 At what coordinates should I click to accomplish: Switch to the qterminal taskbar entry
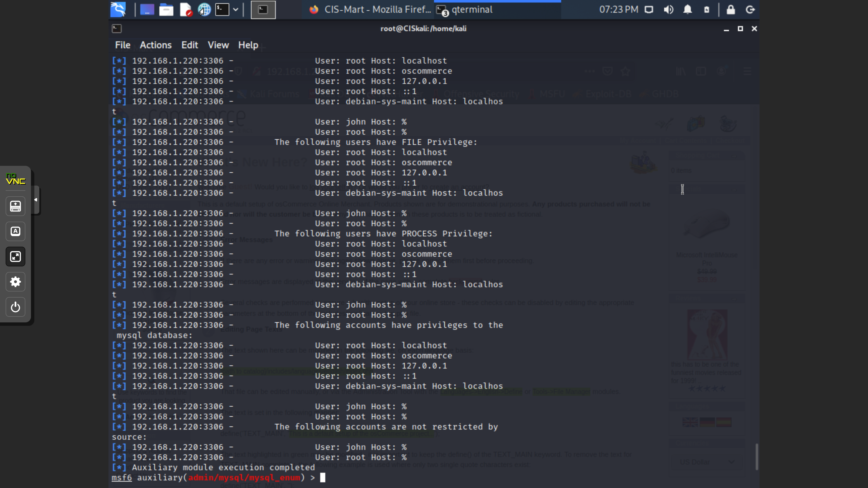coord(498,9)
